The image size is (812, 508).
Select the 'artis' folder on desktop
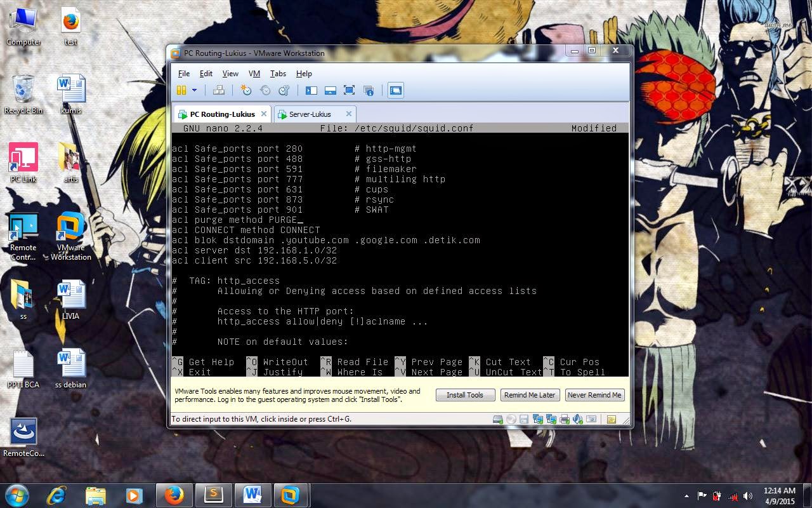tap(71, 163)
